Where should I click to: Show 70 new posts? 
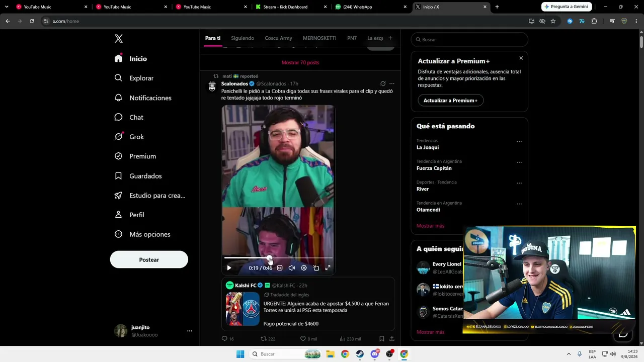tap(300, 62)
